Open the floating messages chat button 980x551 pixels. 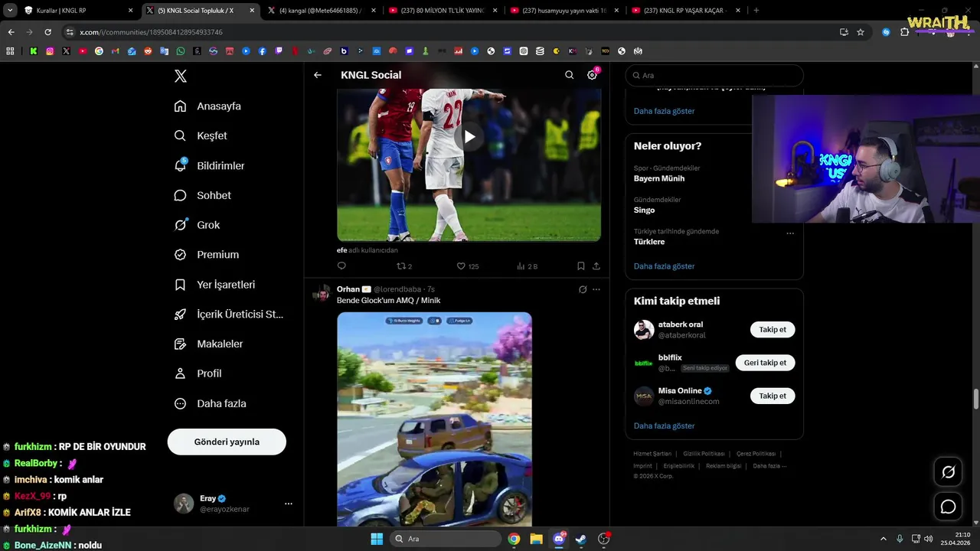948,507
